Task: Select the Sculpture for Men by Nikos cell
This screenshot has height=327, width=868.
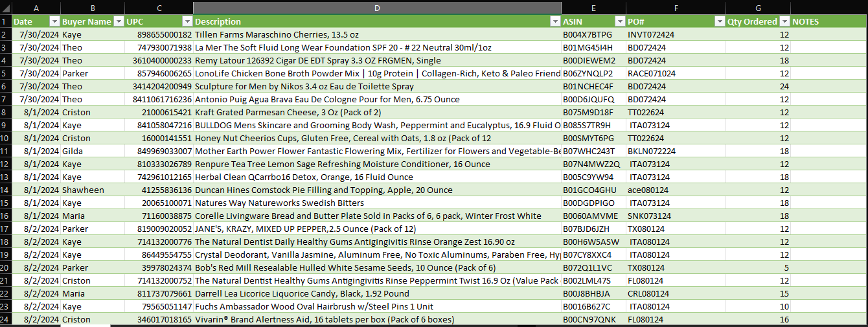Action: coord(377,86)
